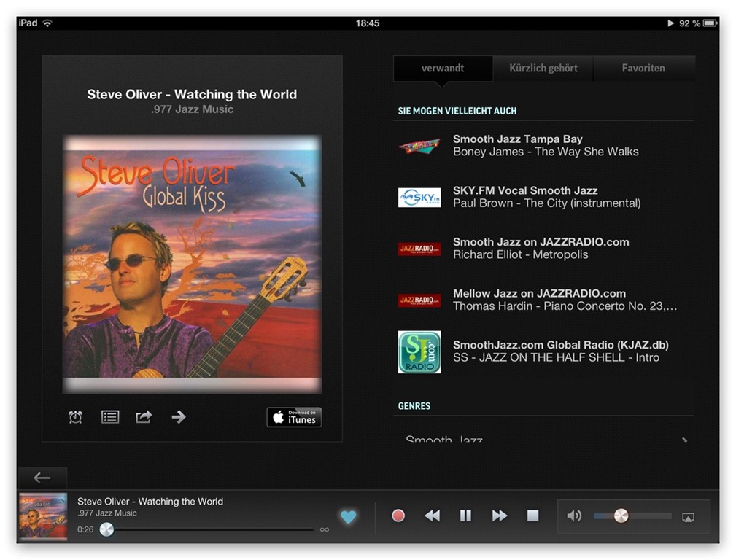Open the Favoriten tab

click(x=643, y=69)
